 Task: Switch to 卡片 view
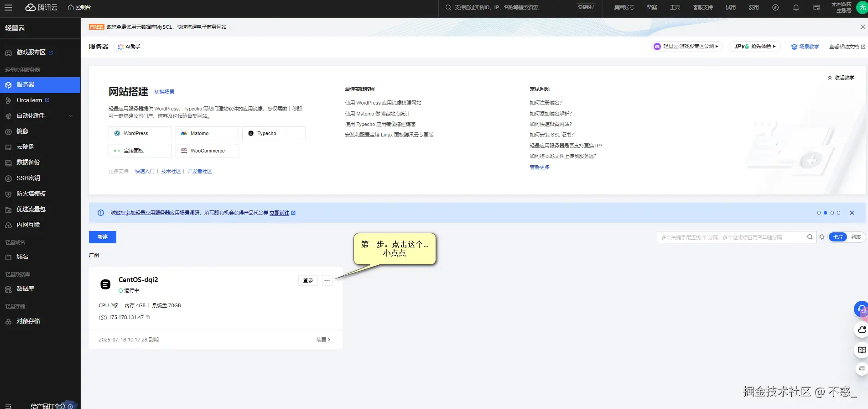point(838,237)
